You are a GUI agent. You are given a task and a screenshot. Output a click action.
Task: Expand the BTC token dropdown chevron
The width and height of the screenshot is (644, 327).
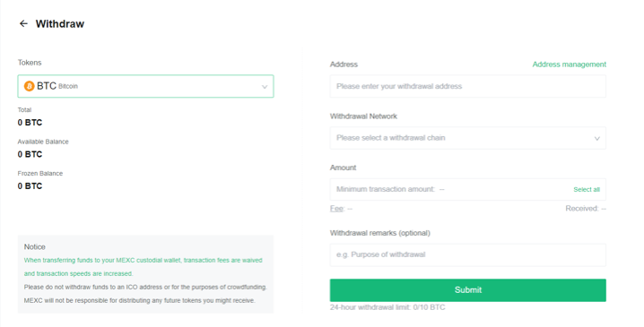265,87
